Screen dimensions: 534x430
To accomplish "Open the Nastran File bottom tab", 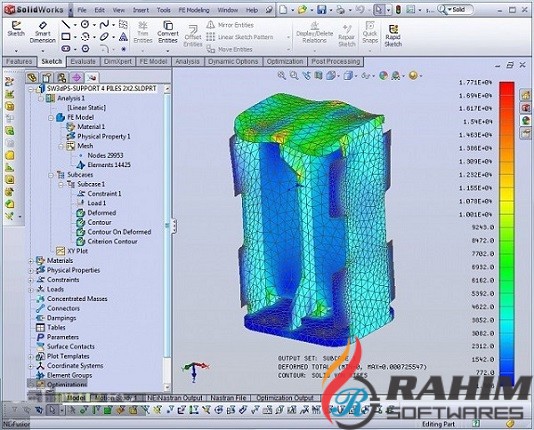I will click(x=228, y=398).
